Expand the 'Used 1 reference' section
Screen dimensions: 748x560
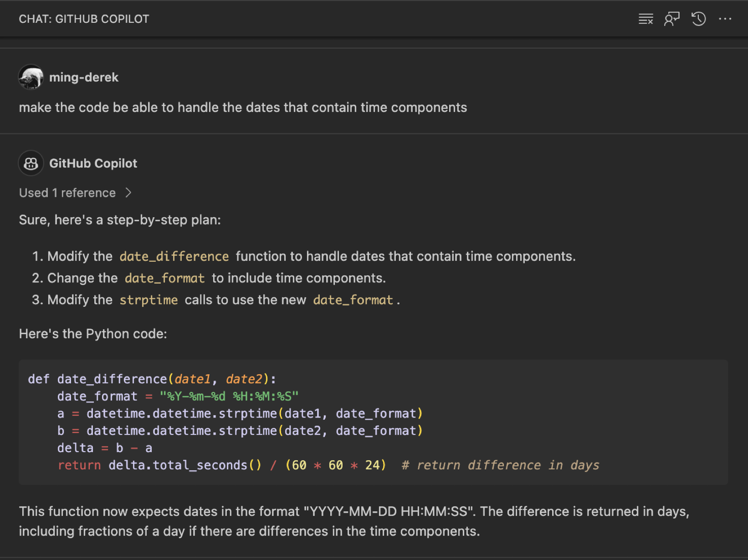click(x=67, y=193)
